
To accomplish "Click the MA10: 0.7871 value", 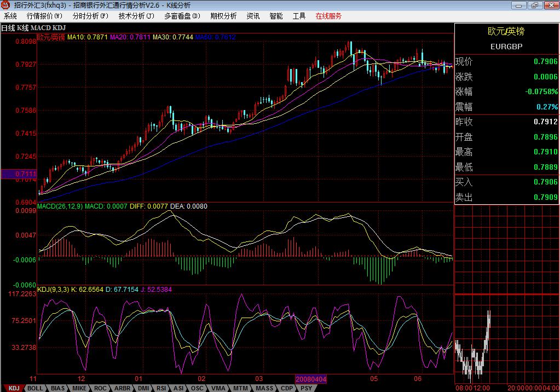I will pyautogui.click(x=87, y=37).
